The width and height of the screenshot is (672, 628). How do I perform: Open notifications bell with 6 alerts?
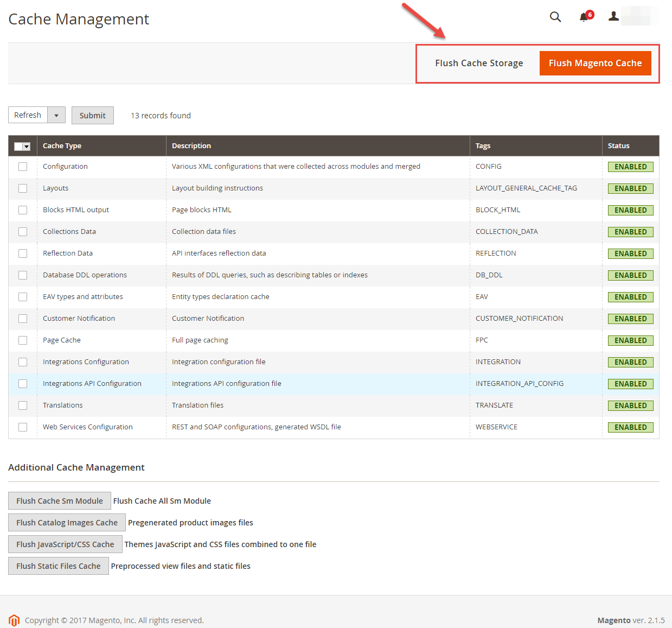click(584, 17)
